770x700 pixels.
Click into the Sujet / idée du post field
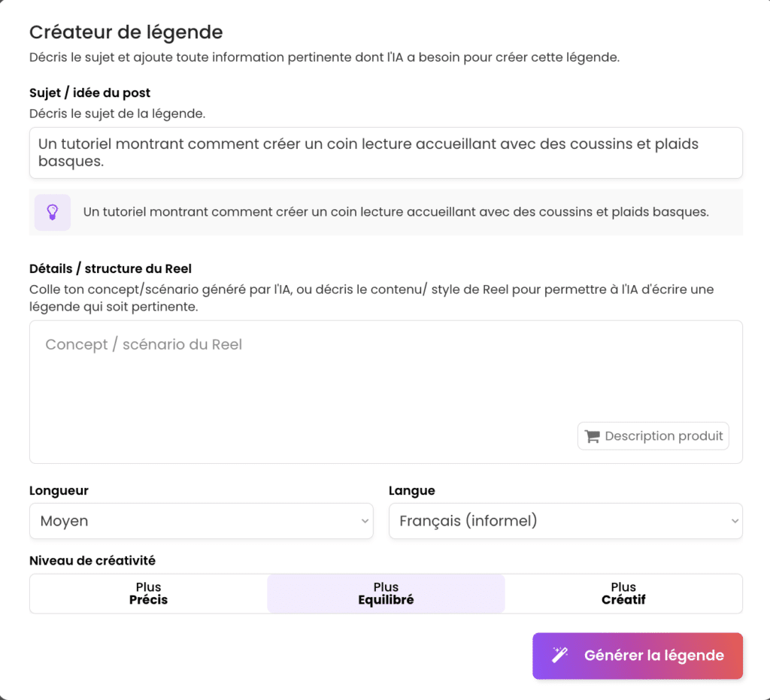(385, 153)
